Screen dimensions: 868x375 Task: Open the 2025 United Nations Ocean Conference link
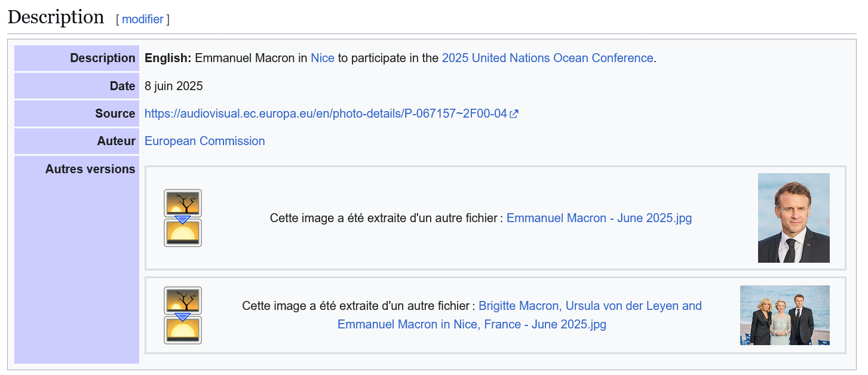[x=547, y=58]
